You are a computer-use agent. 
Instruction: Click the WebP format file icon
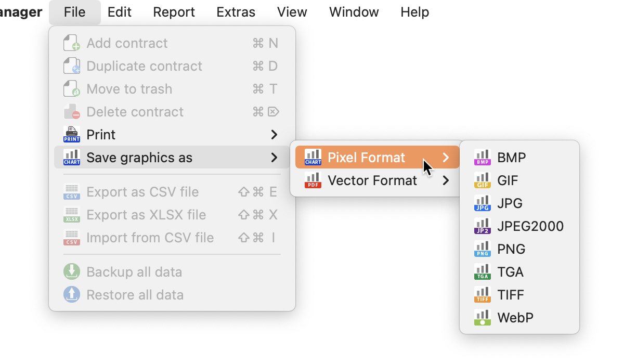point(483,318)
